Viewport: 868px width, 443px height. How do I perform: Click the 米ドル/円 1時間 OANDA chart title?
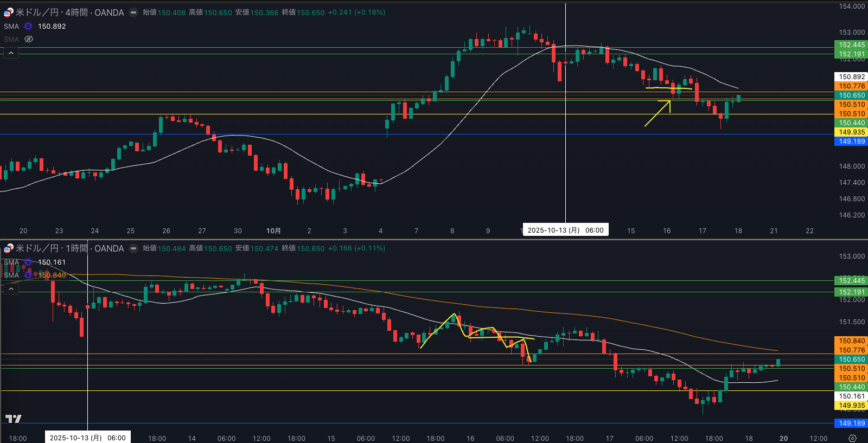tap(69, 248)
